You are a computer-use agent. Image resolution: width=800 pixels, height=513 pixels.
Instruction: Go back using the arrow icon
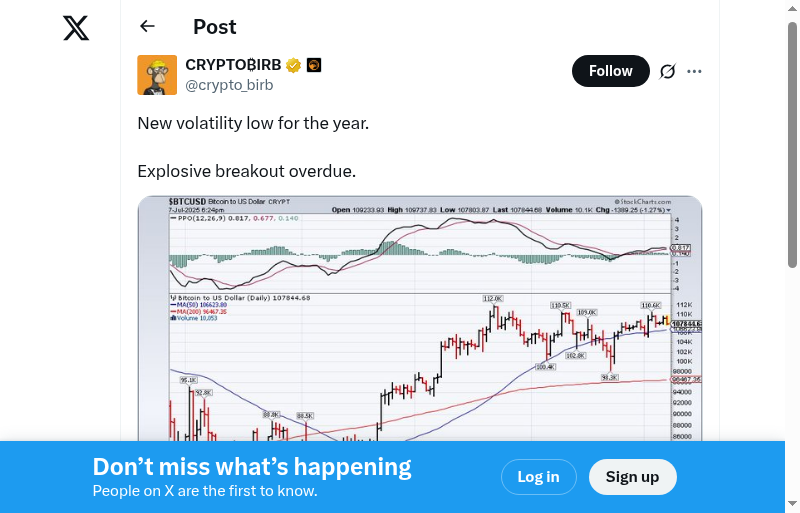[x=148, y=27]
